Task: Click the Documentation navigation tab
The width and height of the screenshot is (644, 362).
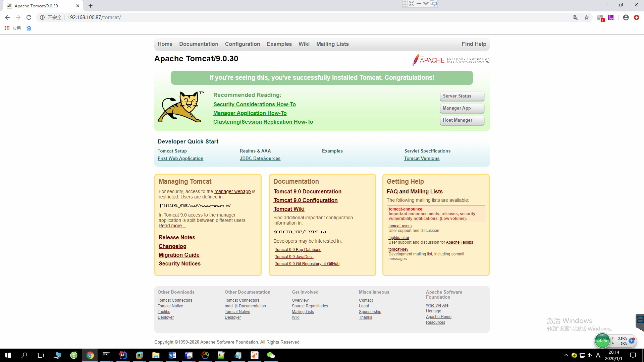Action: [x=199, y=44]
